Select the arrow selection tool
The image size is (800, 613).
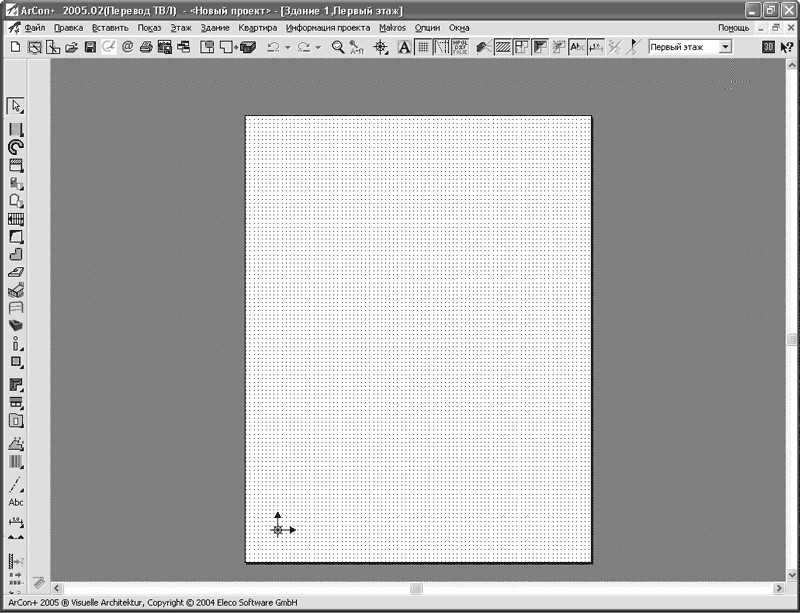point(16,106)
